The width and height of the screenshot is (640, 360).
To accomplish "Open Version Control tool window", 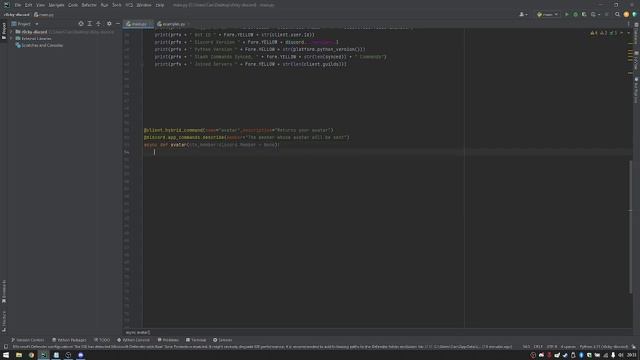I will click(x=27, y=340).
